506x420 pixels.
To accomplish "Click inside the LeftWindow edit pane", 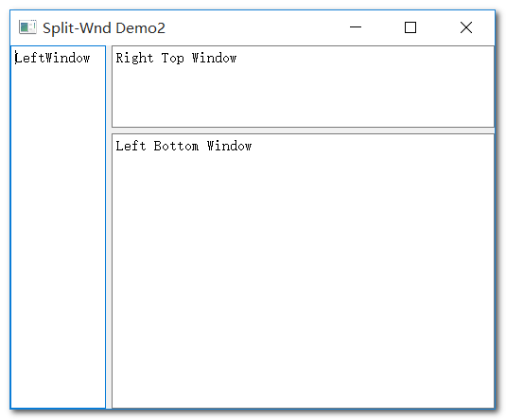I will (x=58, y=227).
